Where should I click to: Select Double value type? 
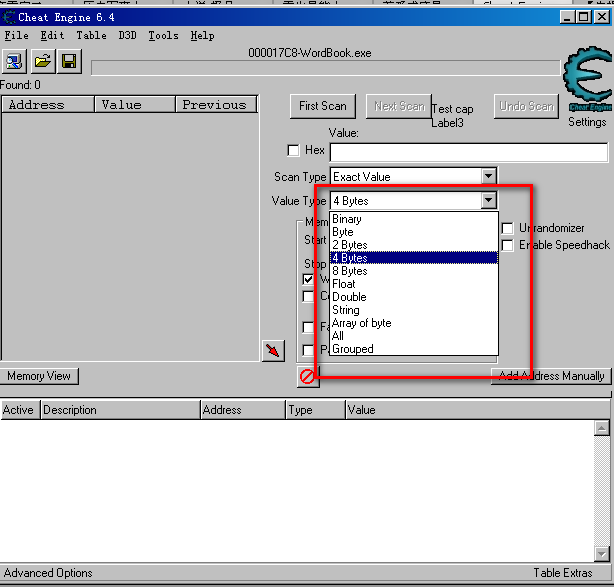point(414,297)
